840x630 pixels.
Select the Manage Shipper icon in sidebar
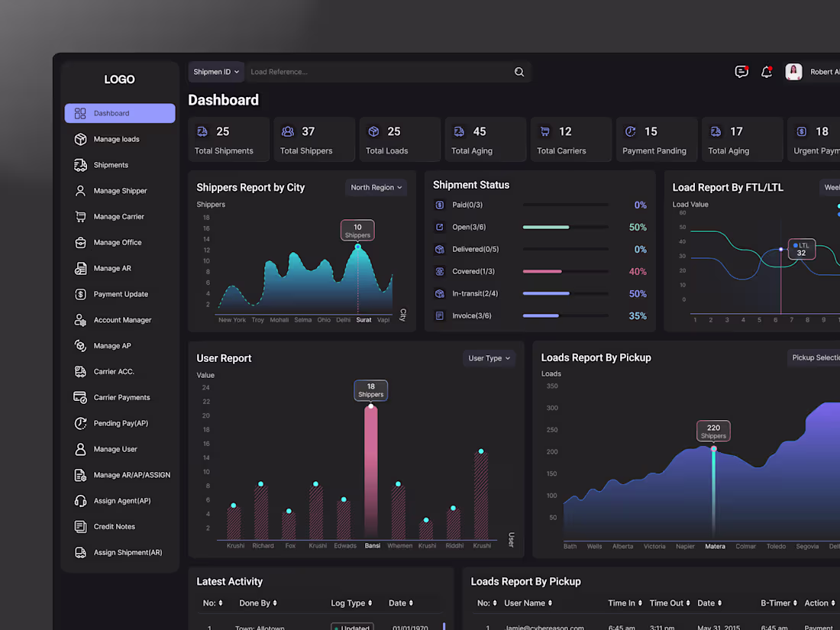click(x=80, y=190)
